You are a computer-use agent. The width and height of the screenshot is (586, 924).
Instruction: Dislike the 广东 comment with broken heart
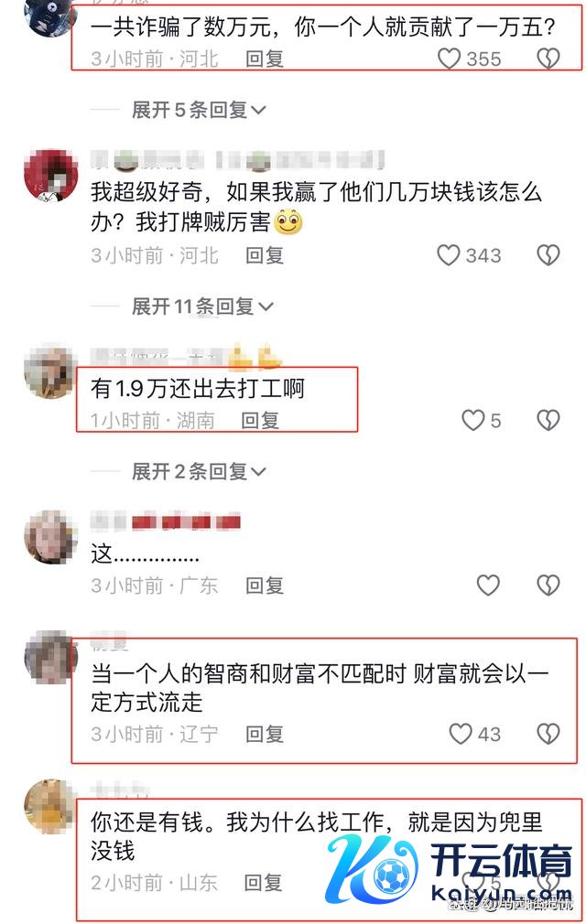coord(548,586)
